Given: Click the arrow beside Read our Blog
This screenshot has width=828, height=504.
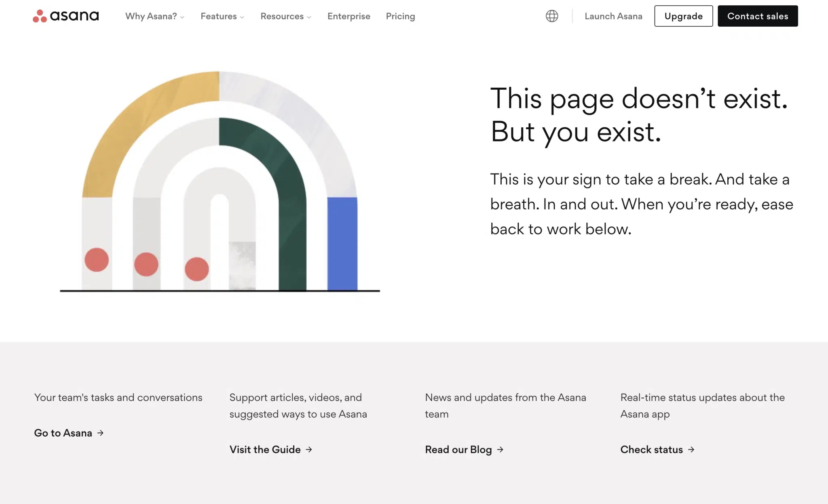Looking at the screenshot, I should (x=501, y=449).
